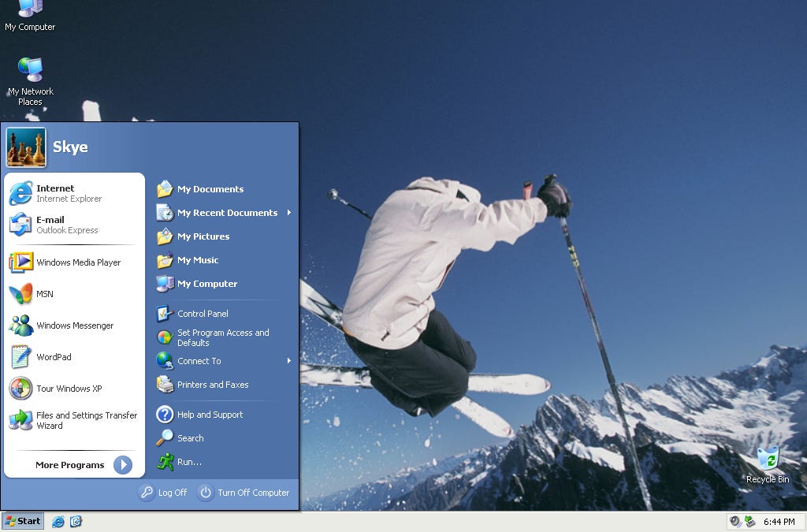Image resolution: width=807 pixels, height=532 pixels.
Task: Click Outlook Express quick launch icon
Action: 76,522
